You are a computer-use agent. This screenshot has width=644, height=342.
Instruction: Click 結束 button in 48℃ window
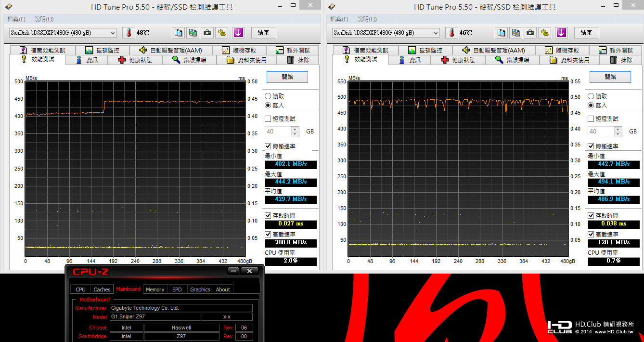263,33
